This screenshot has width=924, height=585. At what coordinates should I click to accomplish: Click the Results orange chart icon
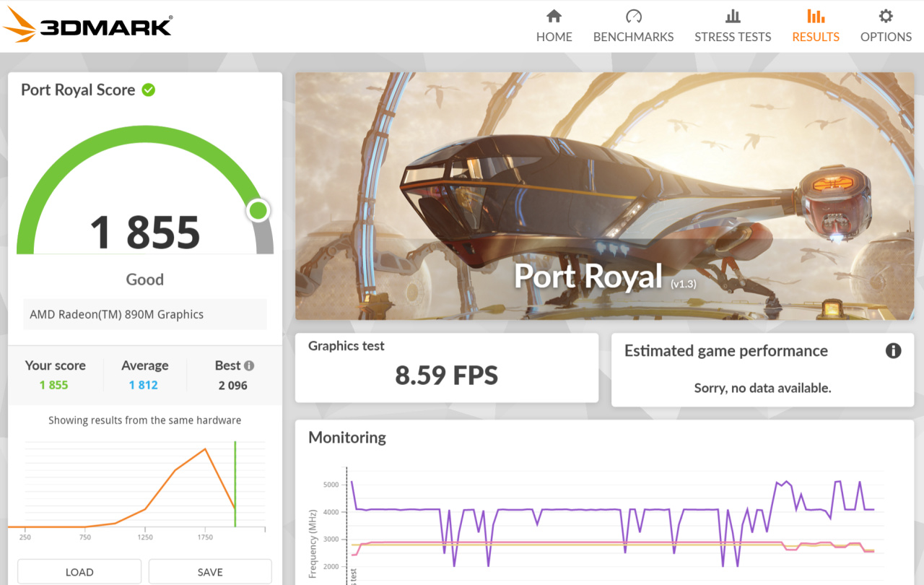[x=816, y=16]
